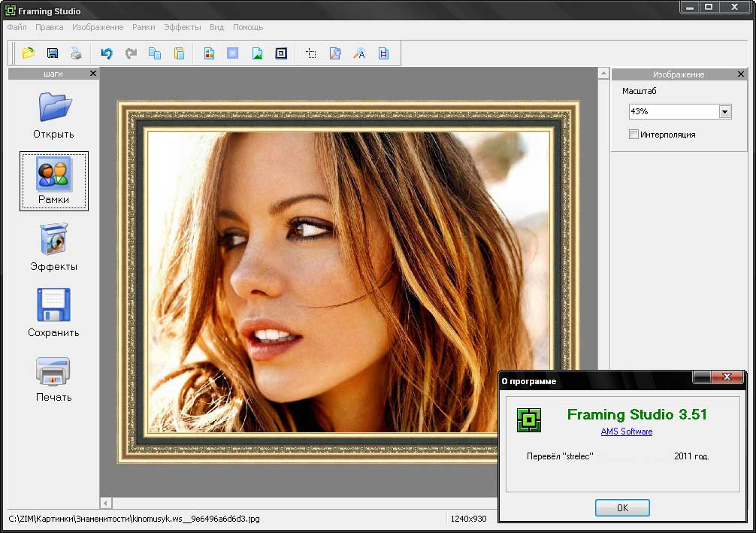The height and width of the screenshot is (533, 756).
Task: Select the crop tool icon
Action: (x=311, y=53)
